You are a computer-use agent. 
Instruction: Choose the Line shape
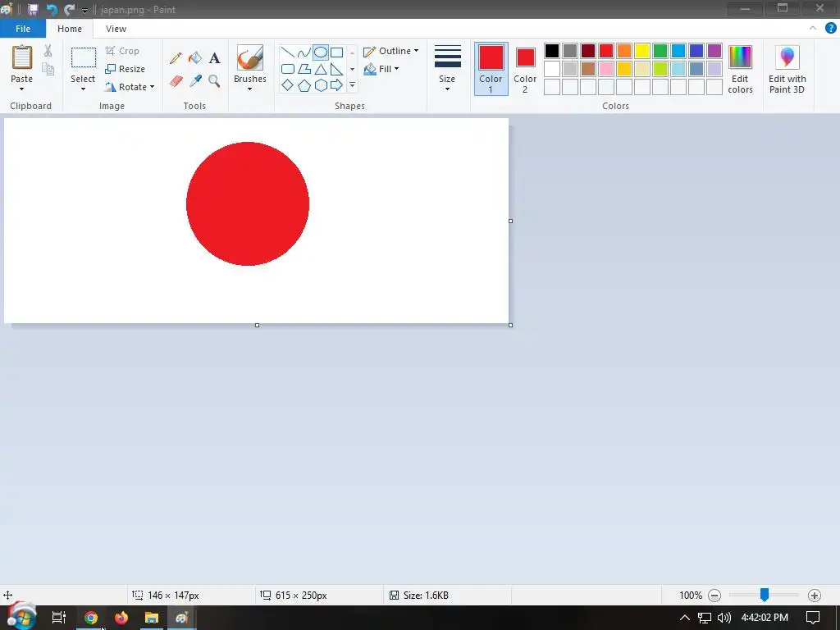(x=288, y=52)
